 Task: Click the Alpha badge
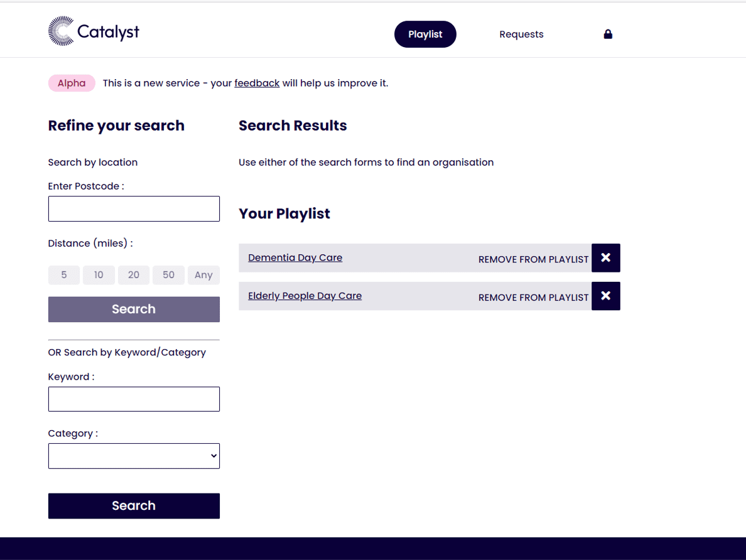(x=72, y=83)
